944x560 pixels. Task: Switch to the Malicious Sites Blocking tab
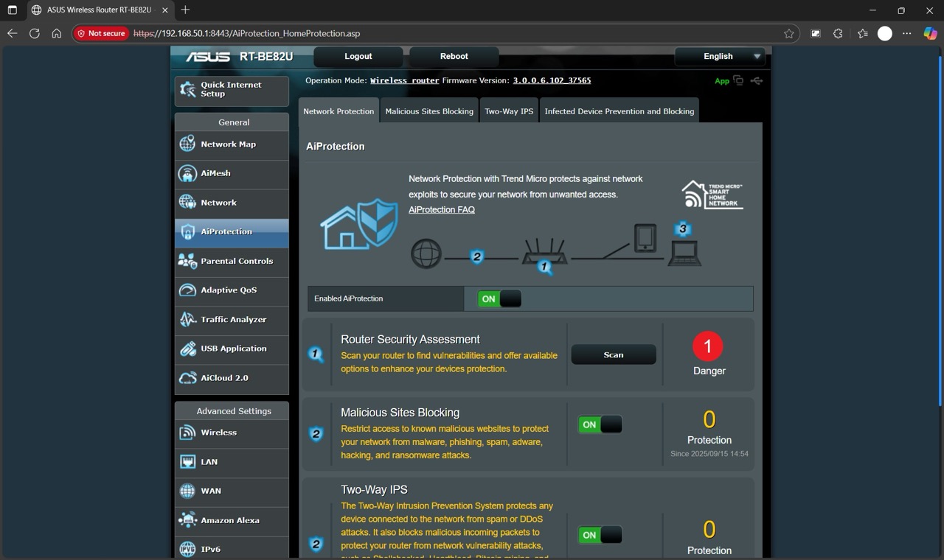429,111
